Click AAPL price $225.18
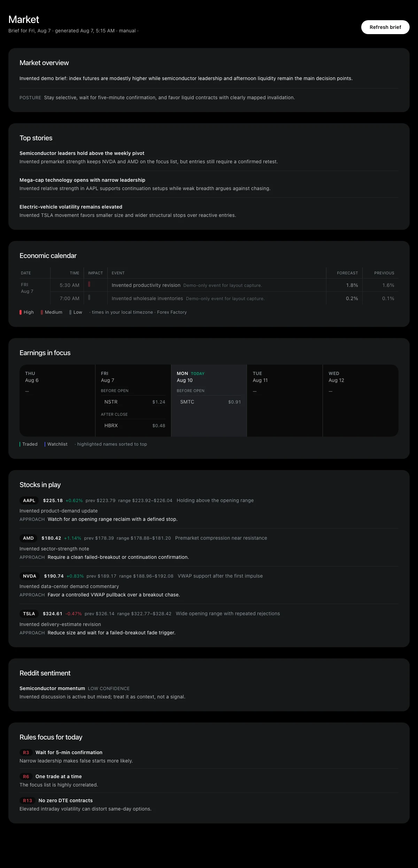The height and width of the screenshot is (868, 418). coord(53,500)
